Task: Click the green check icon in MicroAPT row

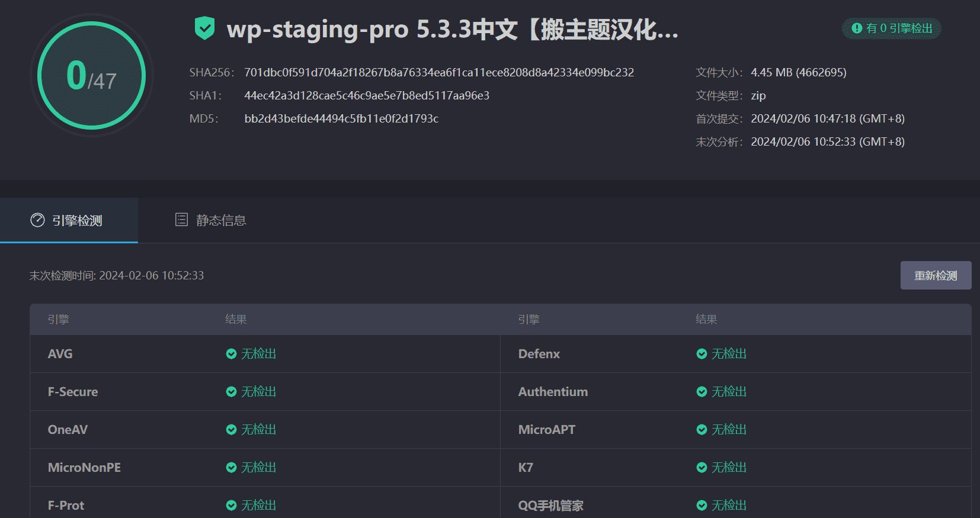Action: (702, 430)
